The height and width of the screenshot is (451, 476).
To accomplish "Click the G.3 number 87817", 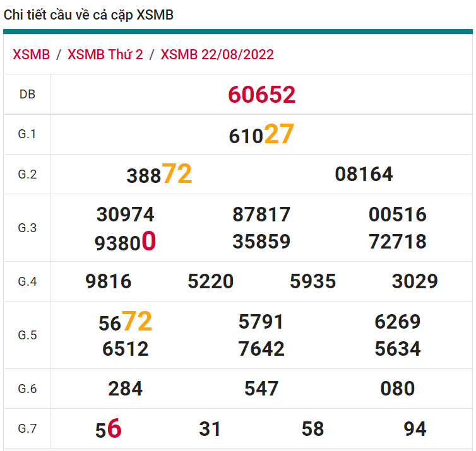I will [261, 214].
